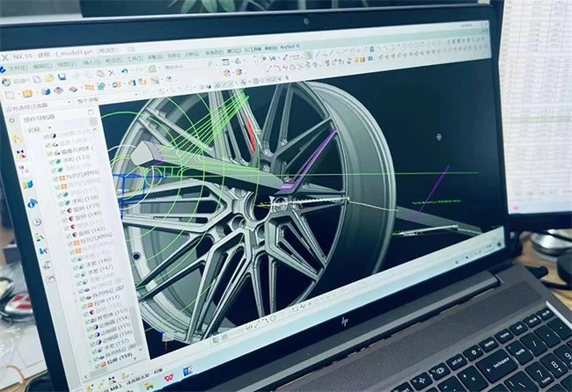Image resolution: width=572 pixels, height=392 pixels.
Task: Open the File Explorer folder taskbar icon
Action: tap(149, 385)
